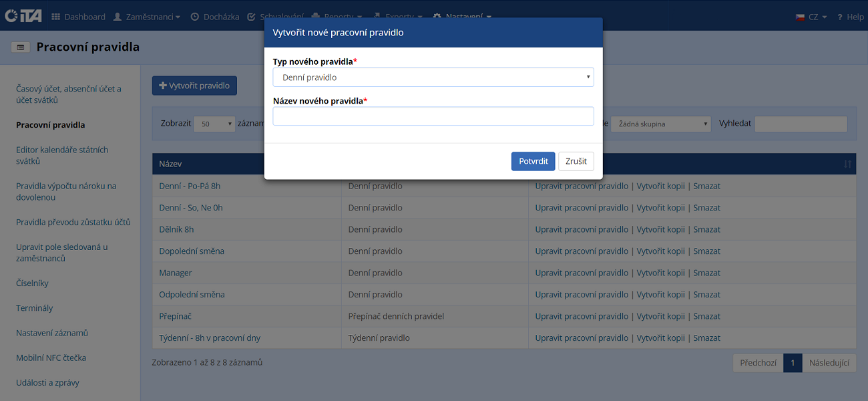Image resolution: width=868 pixels, height=401 pixels.
Task: Cancel the dialog with Zrušit
Action: 576,161
